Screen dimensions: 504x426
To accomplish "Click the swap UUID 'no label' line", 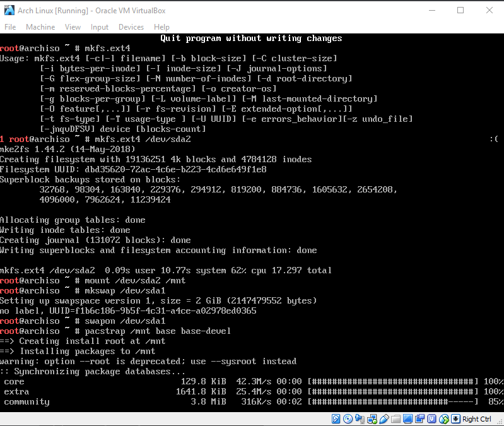I will pos(128,311).
